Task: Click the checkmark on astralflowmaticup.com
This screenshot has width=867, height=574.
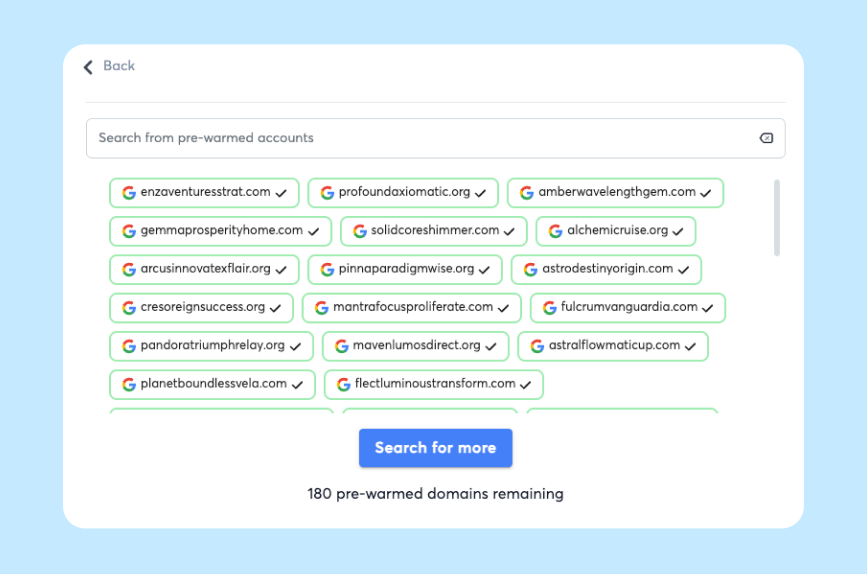Action: pos(690,347)
